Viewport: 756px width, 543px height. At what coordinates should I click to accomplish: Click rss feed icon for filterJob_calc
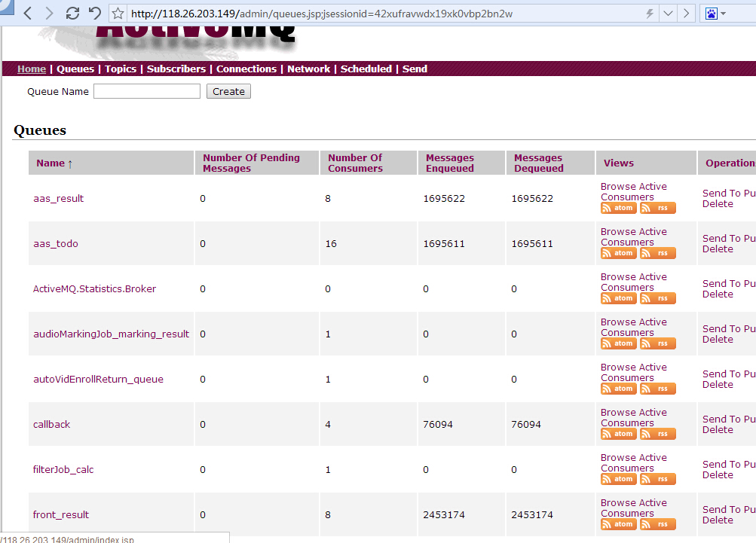(x=658, y=479)
